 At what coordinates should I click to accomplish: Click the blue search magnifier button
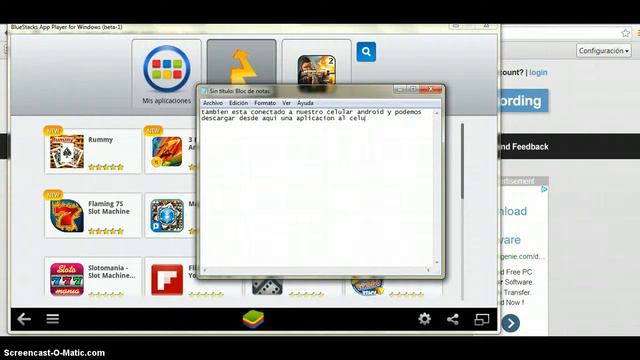click(x=366, y=52)
